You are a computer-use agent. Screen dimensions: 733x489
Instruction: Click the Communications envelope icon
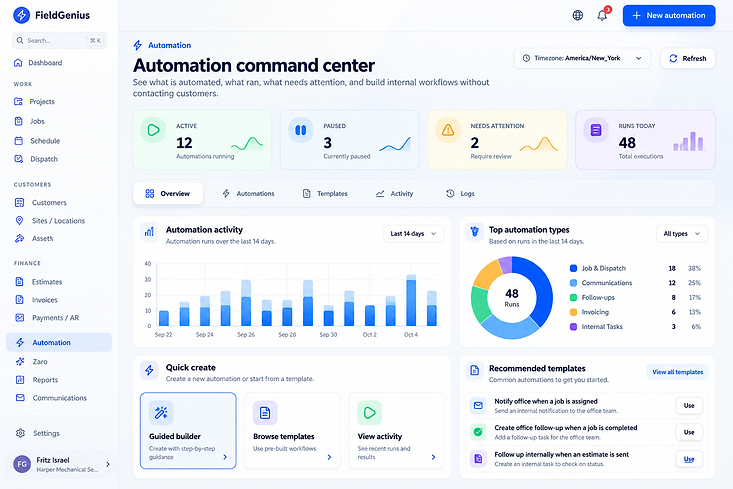[x=20, y=398]
